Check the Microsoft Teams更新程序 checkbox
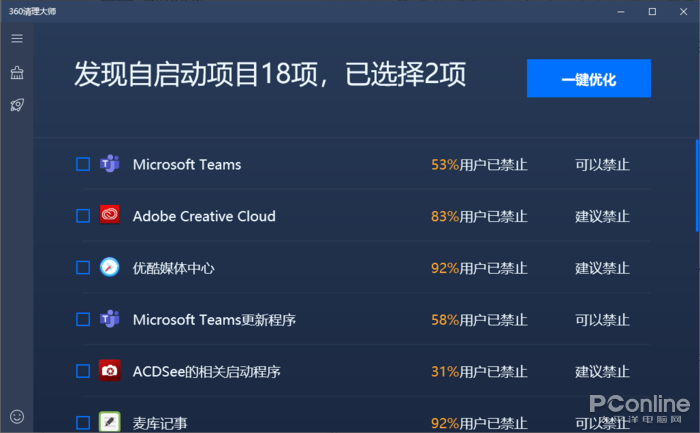Image resolution: width=700 pixels, height=433 pixels. tap(83, 320)
